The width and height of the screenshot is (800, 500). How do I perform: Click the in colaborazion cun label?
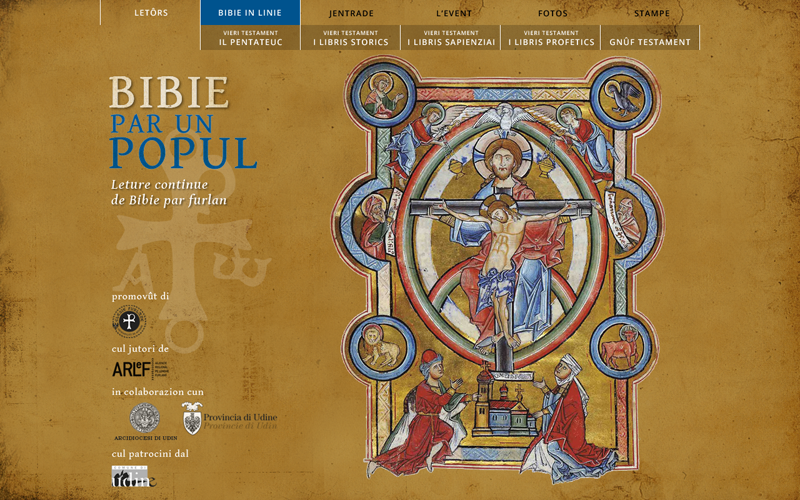coord(158,392)
